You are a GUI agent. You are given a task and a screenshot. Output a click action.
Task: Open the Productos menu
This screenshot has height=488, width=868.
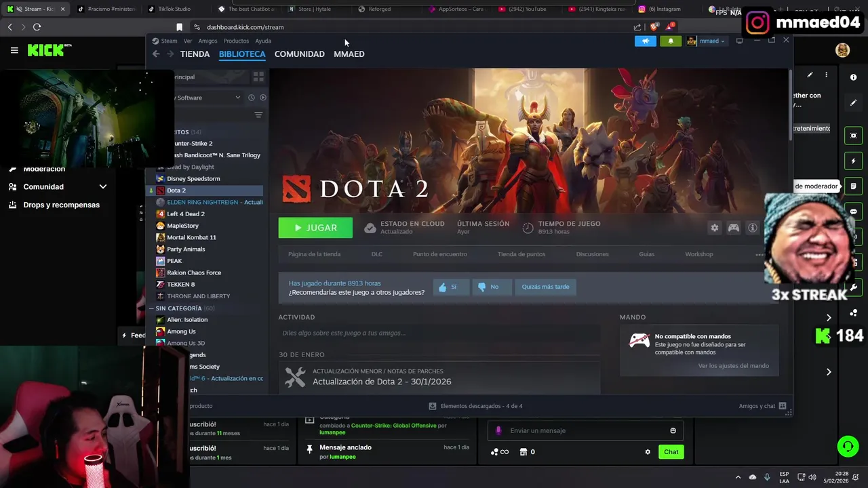(236, 41)
